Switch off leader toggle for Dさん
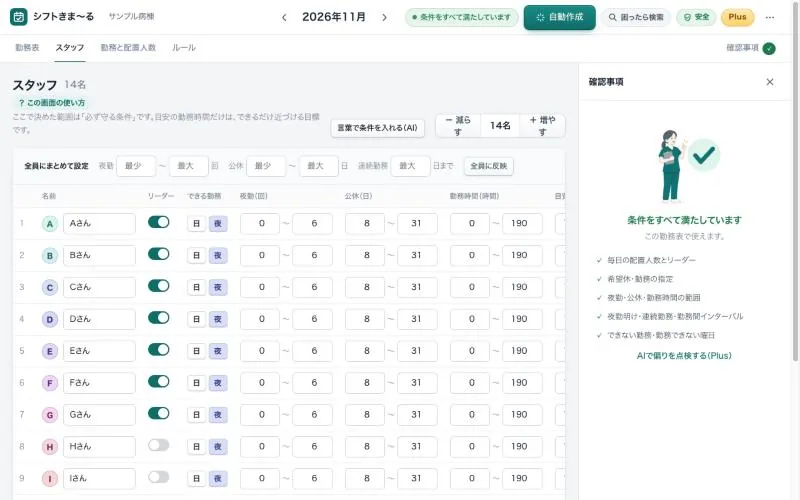The width and height of the screenshot is (800, 500). click(159, 318)
